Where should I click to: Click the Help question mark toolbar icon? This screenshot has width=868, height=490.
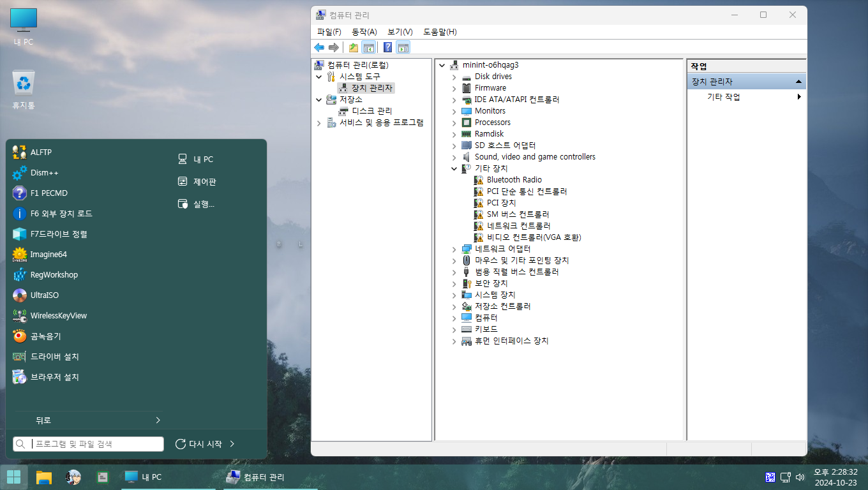(x=387, y=47)
